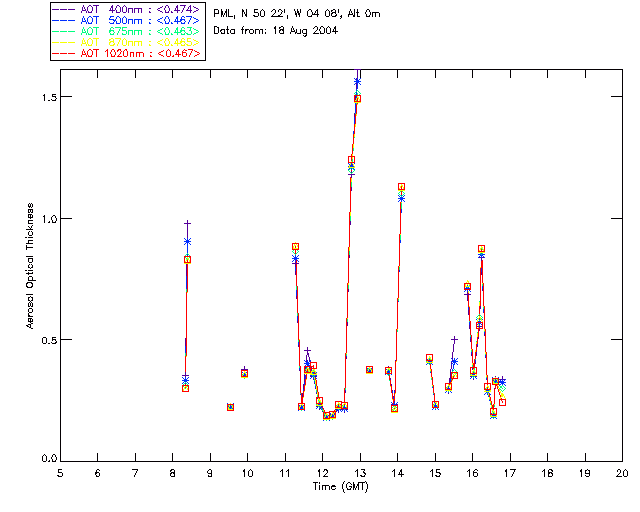640x512 pixels.
Task: Click the 'Data from: 18 Aug 2004' label
Action: [x=276, y=31]
